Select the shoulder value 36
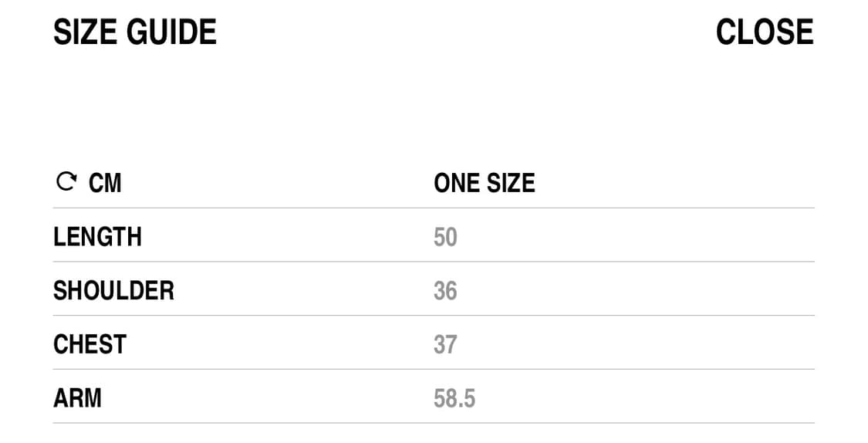 tap(445, 291)
